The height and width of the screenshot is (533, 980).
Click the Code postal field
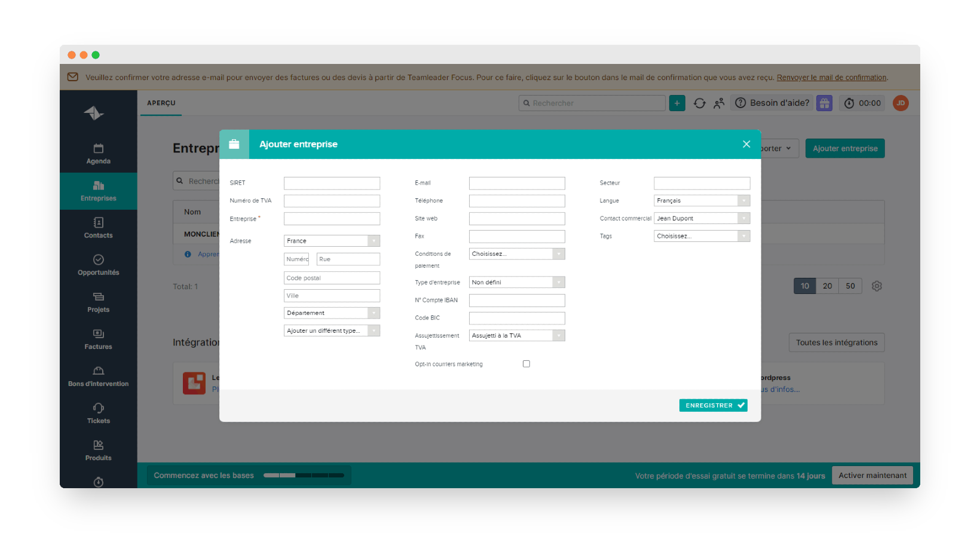[332, 278]
